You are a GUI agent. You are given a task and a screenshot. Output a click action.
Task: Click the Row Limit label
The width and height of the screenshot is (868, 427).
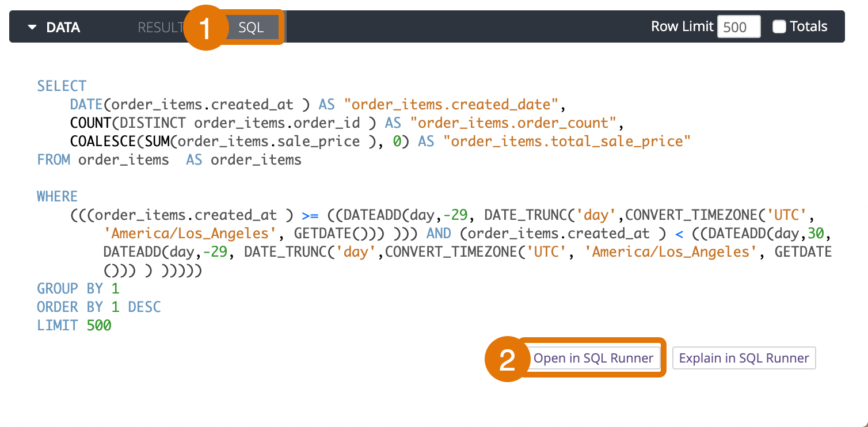[x=682, y=26]
